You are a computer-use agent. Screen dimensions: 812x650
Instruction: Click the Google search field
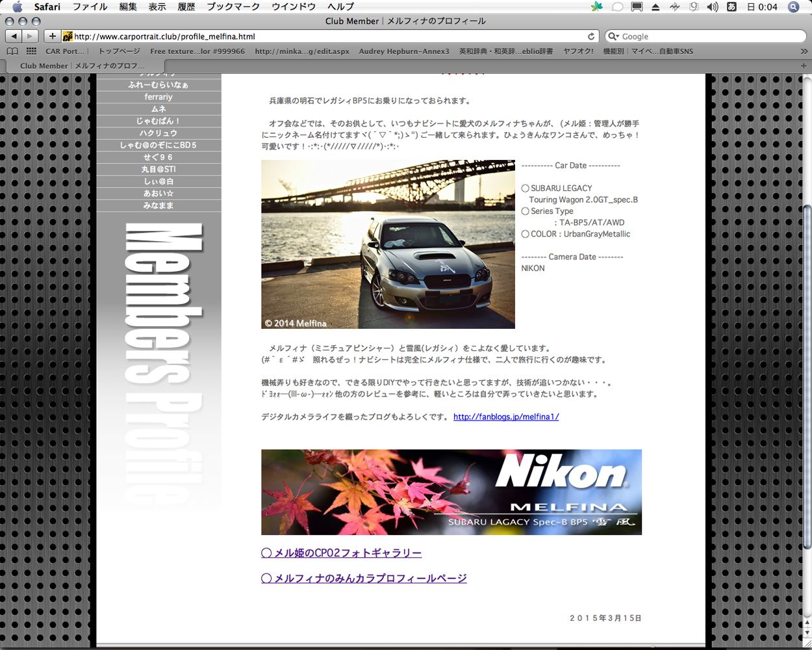coord(705,36)
